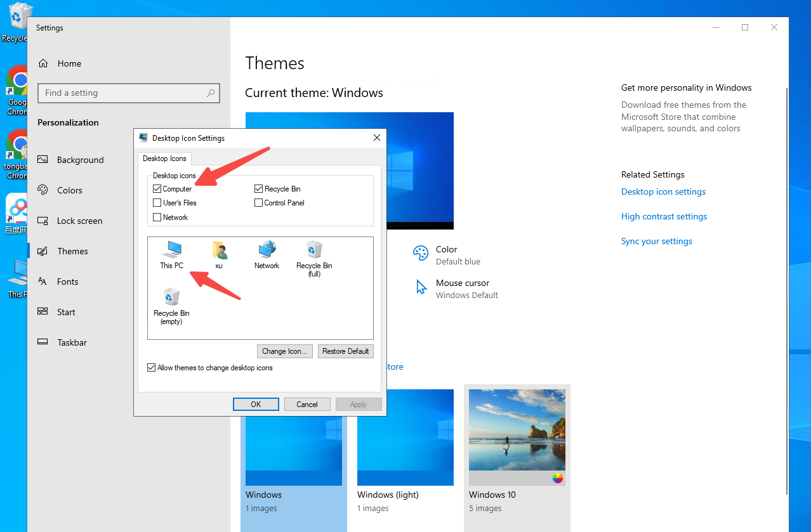Uncheck the Computer checkbox
The height and width of the screenshot is (532, 811).
point(157,189)
